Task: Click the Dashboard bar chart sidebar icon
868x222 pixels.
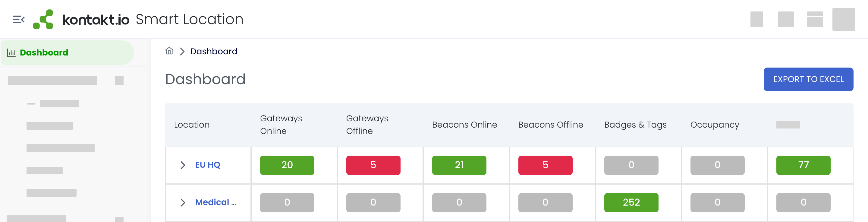Action: (11, 52)
